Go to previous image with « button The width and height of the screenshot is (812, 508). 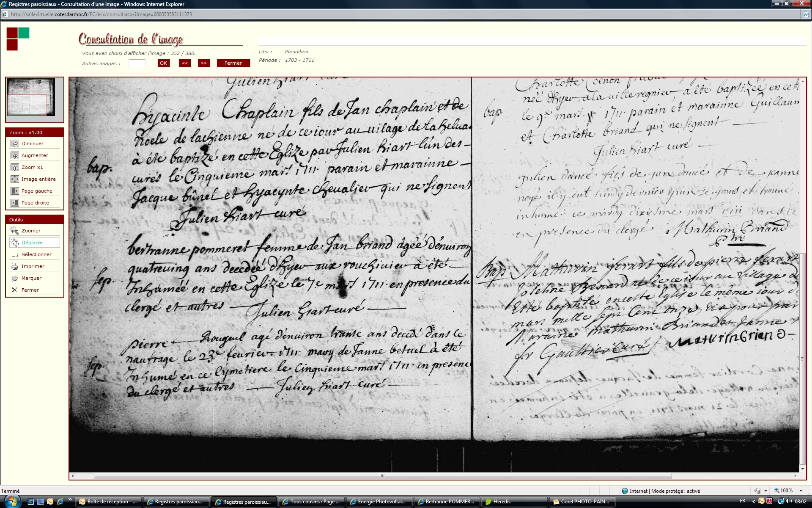(x=185, y=63)
